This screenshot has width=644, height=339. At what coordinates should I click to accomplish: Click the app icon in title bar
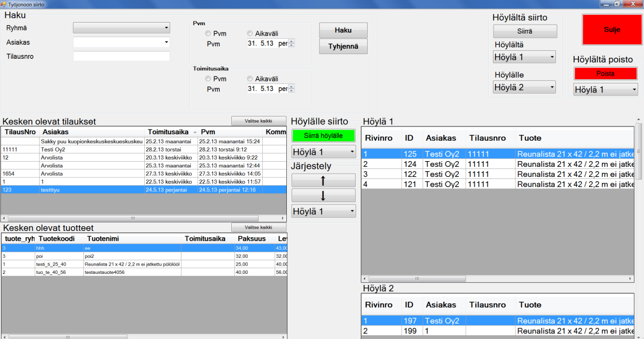click(4, 4)
